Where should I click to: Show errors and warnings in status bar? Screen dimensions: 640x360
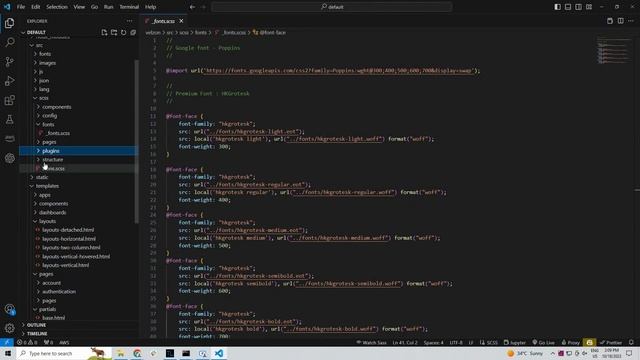point(27,342)
